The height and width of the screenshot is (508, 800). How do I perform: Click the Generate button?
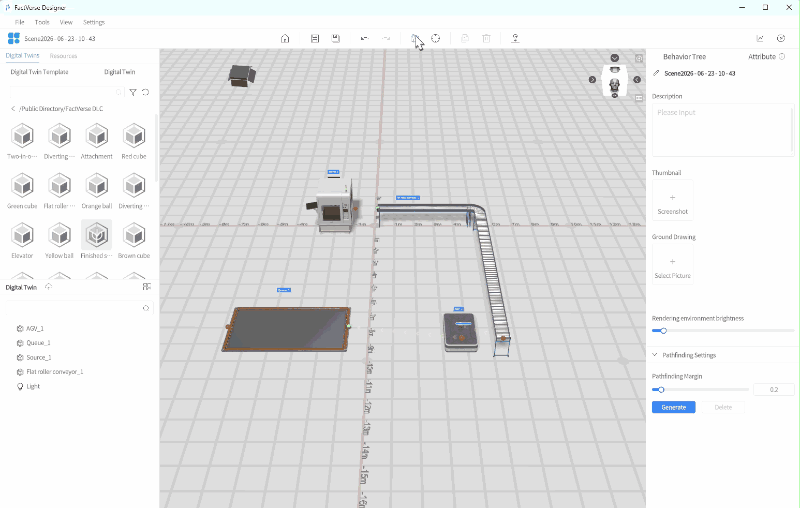(x=673, y=407)
